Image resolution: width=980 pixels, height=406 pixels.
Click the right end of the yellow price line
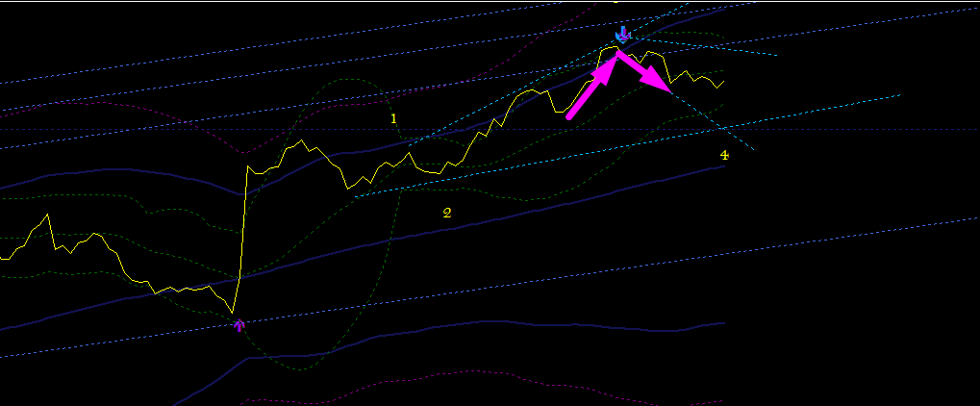(x=723, y=82)
